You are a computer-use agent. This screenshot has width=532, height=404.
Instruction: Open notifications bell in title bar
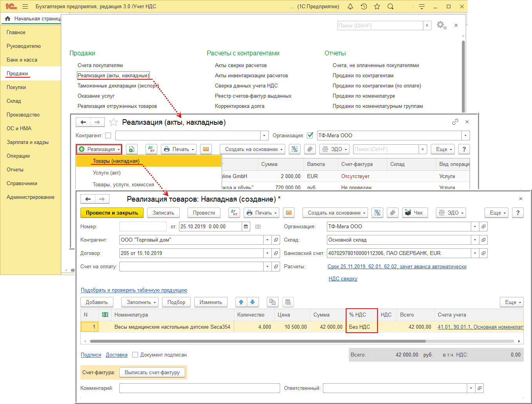350,6
